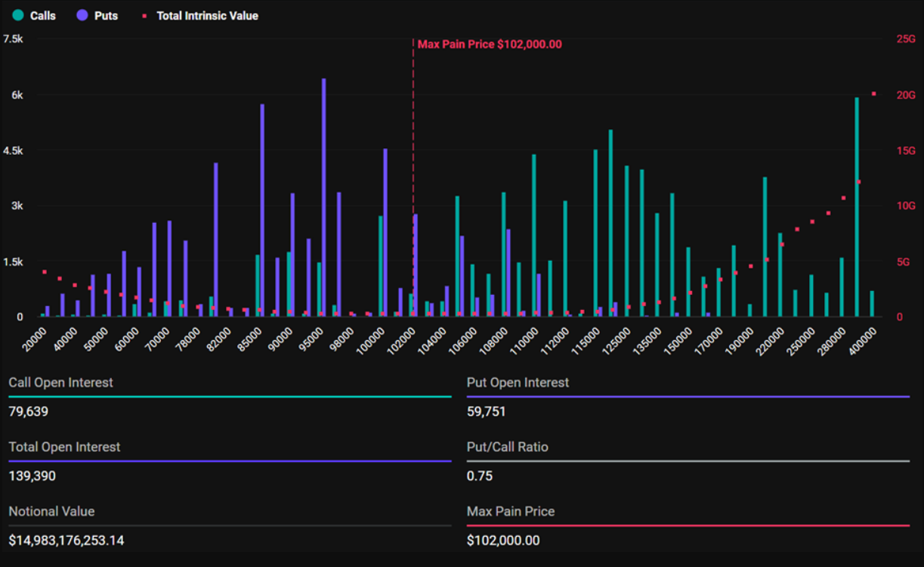The image size is (924, 567).
Task: Click the Put Open Interest value 59,751
Action: (486, 411)
